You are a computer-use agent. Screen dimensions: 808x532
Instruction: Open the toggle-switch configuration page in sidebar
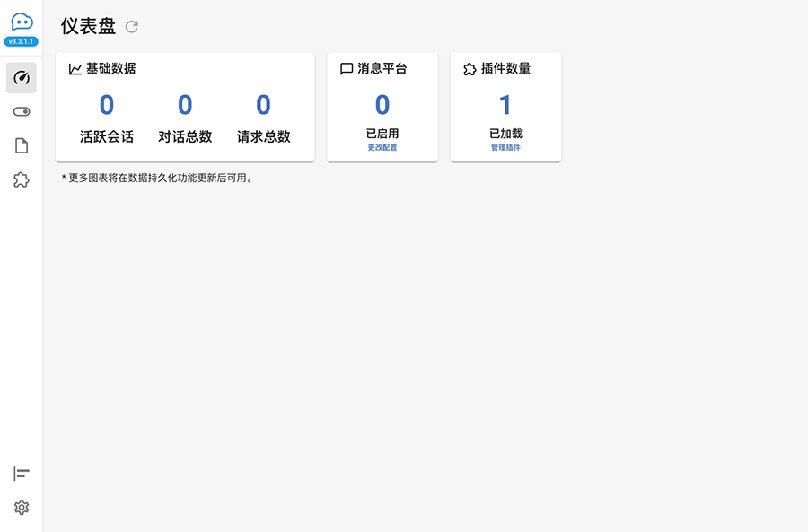22,112
